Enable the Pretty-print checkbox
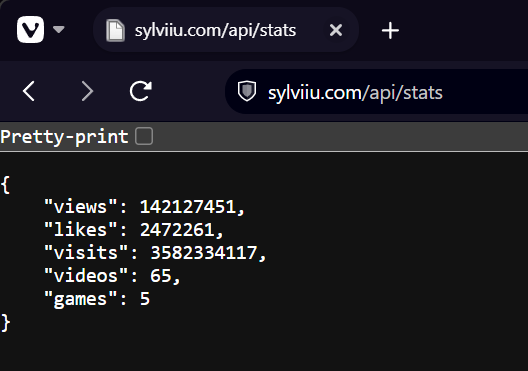This screenshot has width=528, height=371. click(144, 136)
